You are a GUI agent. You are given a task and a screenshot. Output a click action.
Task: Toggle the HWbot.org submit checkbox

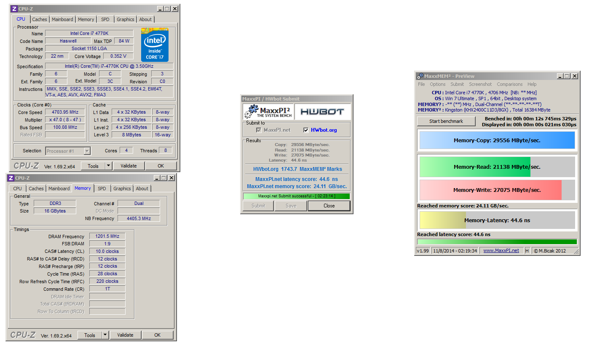(306, 130)
